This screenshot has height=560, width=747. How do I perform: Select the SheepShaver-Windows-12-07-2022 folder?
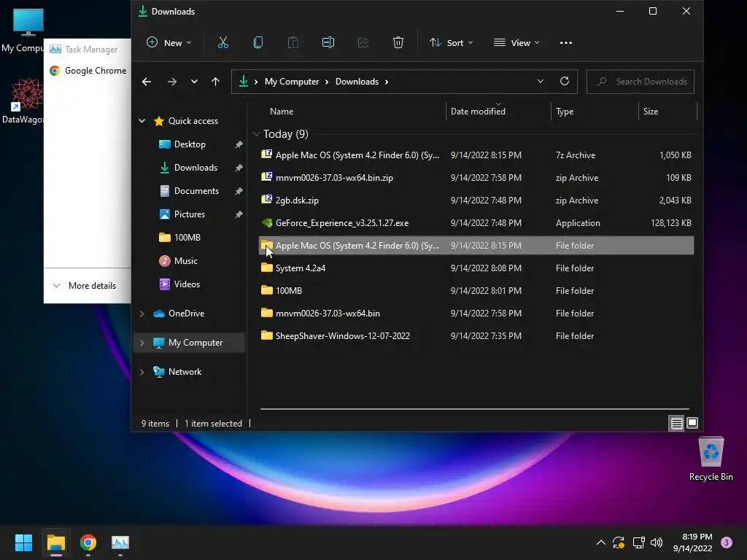click(476, 336)
